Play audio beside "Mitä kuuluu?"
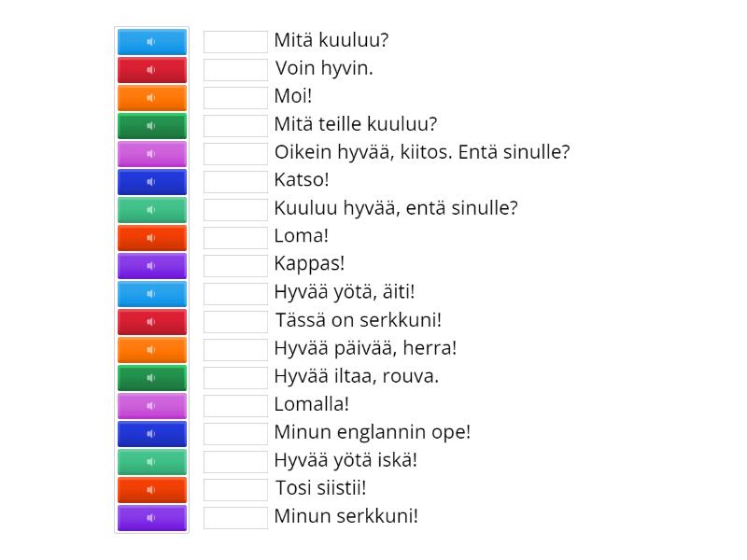 coord(151,42)
